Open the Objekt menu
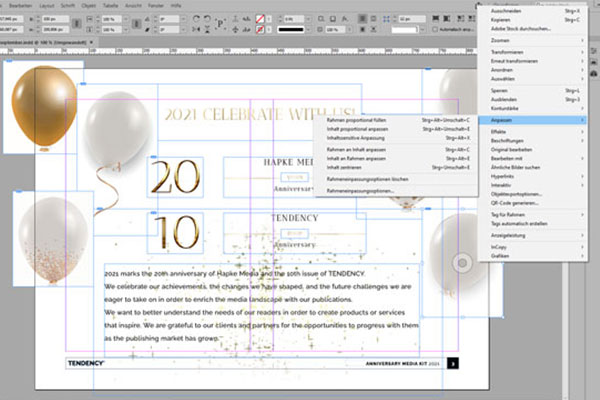This screenshot has height=400, width=600. coord(88,6)
